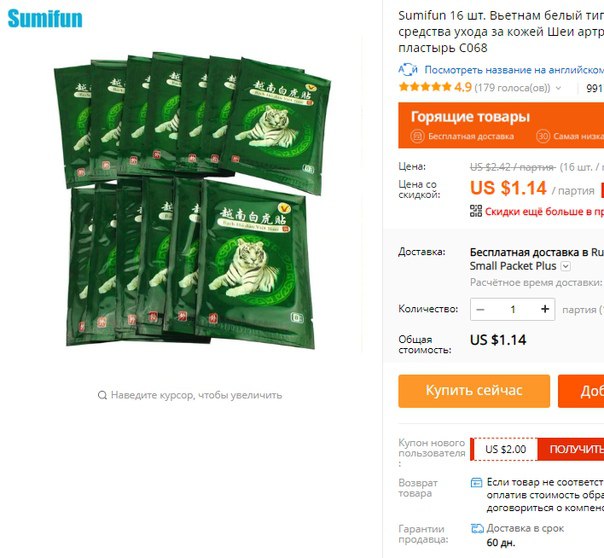Image resolution: width=604 pixels, height=558 pixels.
Task: Open the Small Packet Plus shipping dropdown
Action: [566, 266]
